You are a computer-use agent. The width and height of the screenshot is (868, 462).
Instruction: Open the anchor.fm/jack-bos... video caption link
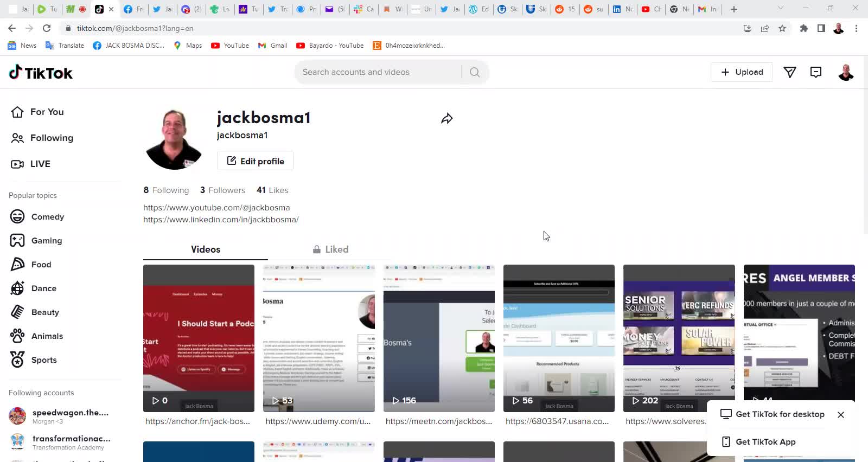[x=197, y=421]
